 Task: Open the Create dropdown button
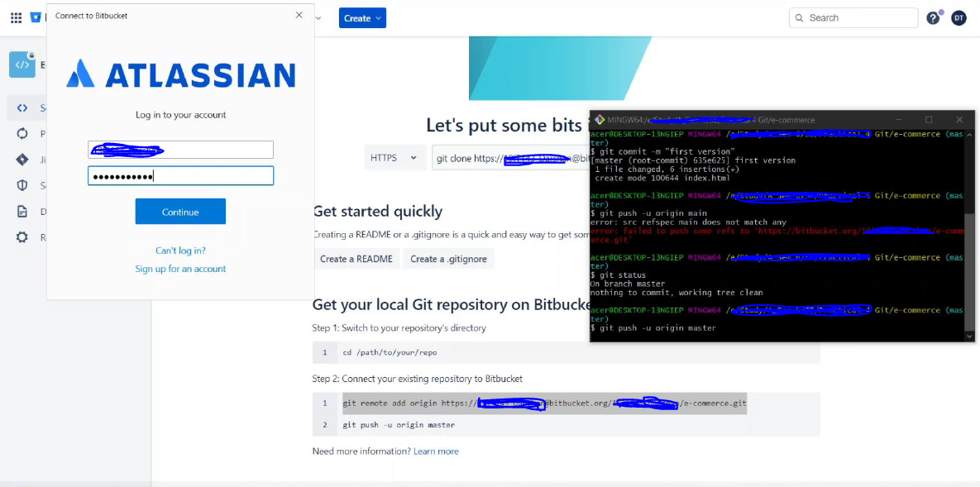(362, 18)
